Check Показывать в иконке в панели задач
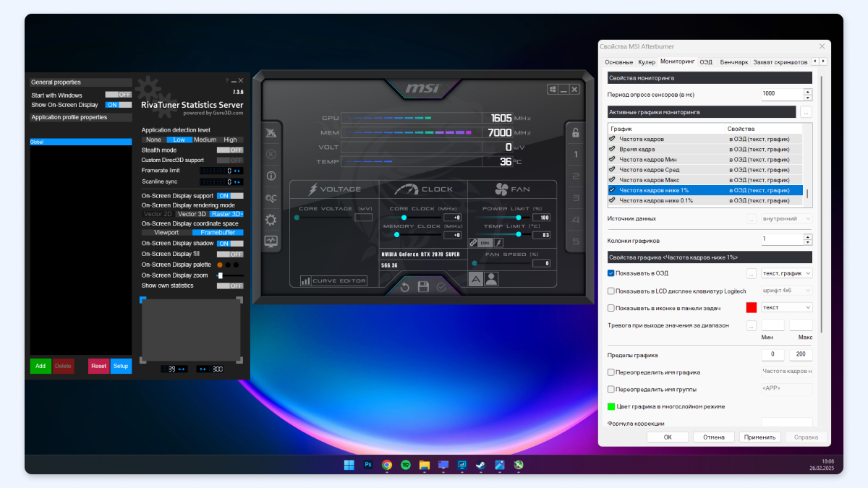 611,308
